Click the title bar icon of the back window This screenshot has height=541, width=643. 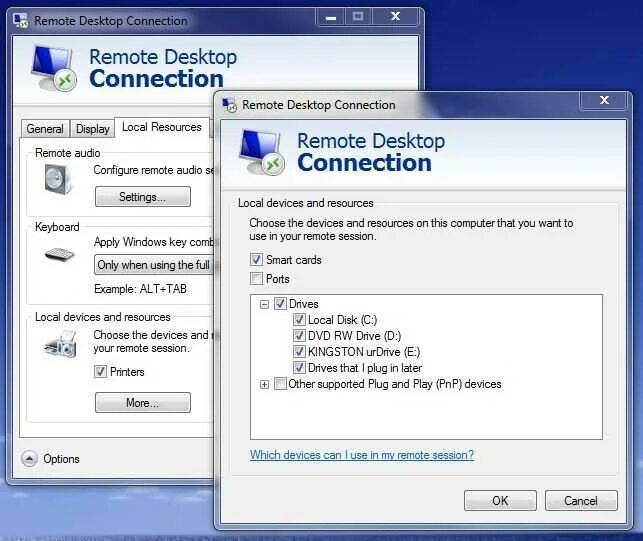click(x=21, y=21)
